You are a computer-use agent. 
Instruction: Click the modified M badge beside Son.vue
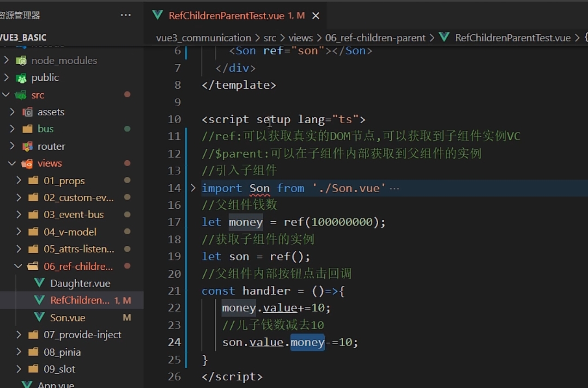click(x=127, y=318)
